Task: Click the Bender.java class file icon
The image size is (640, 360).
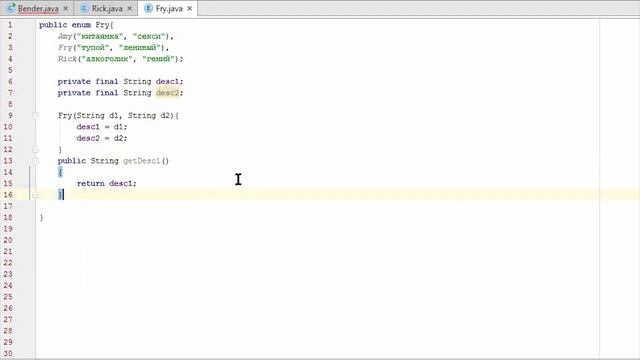Action: pos(11,8)
